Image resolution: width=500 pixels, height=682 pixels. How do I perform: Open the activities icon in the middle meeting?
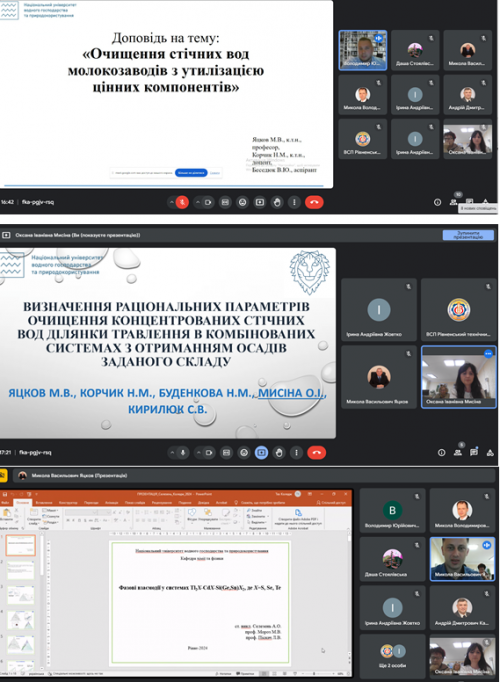(x=490, y=453)
